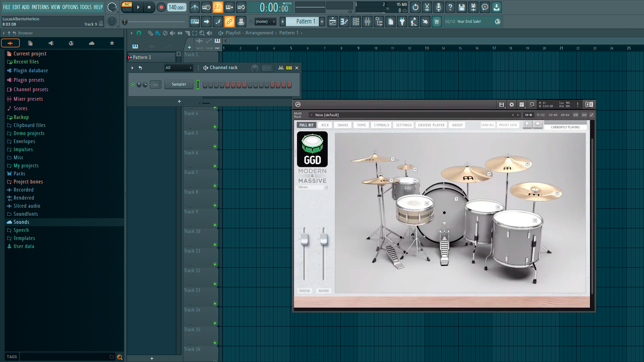Open the playlist view icon

(333, 22)
